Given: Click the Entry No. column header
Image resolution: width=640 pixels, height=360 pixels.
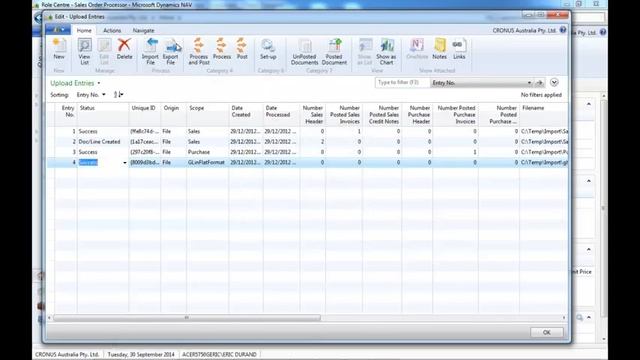Looking at the screenshot, I should pyautogui.click(x=66, y=114).
